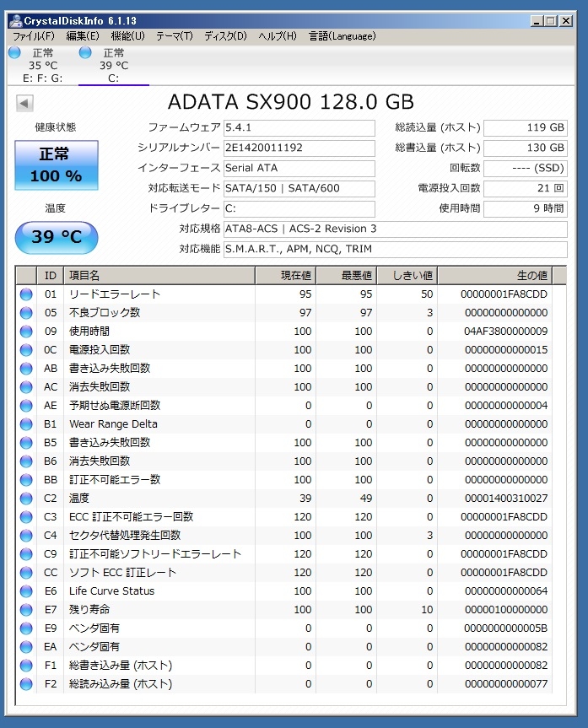Click the status orb for attribute 01
The image size is (588, 728).
tap(26, 294)
